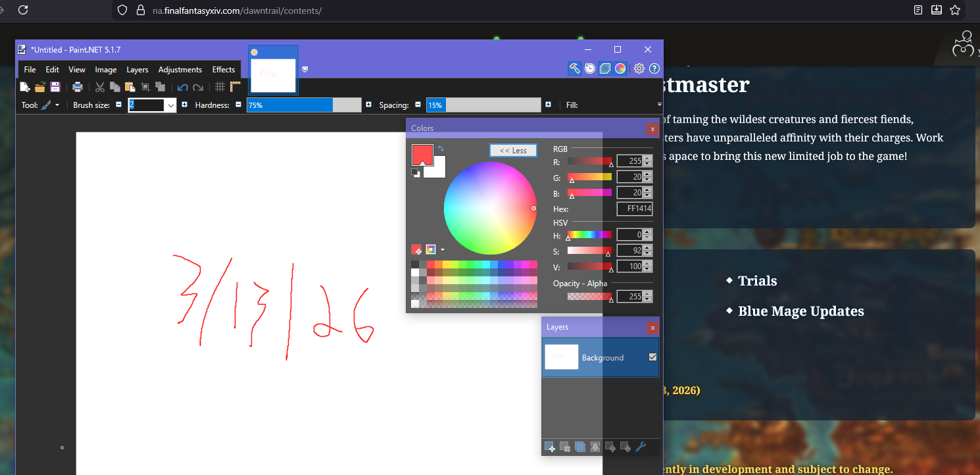
Task: Move the layer up in the Layers panel
Action: point(610,447)
